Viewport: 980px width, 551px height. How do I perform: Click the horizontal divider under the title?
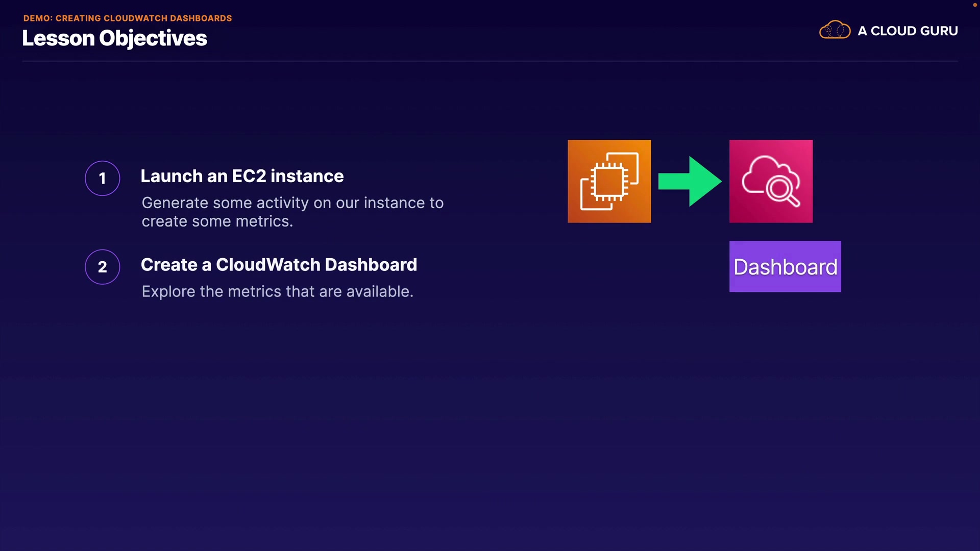point(490,61)
